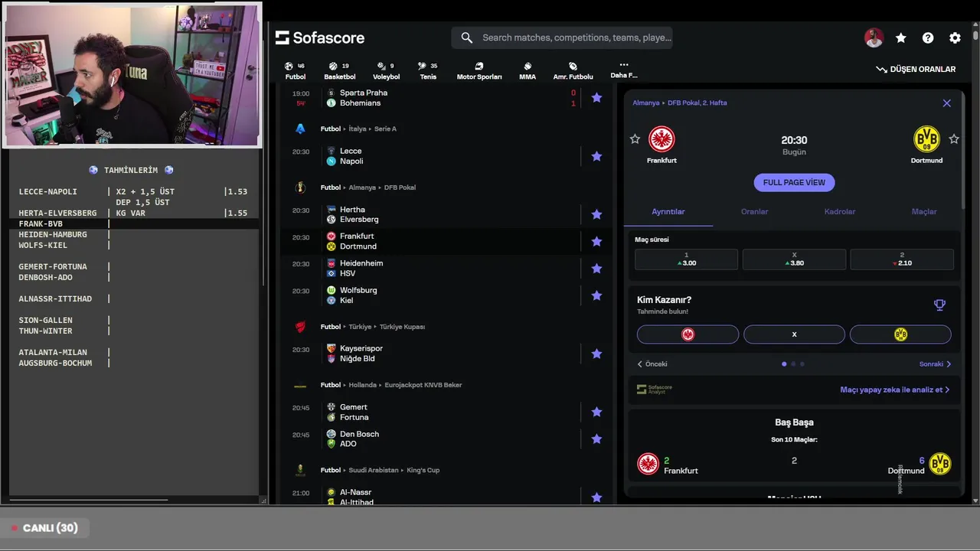
Task: Open Frankfurt crest in Baş Başa section
Action: coord(648,464)
